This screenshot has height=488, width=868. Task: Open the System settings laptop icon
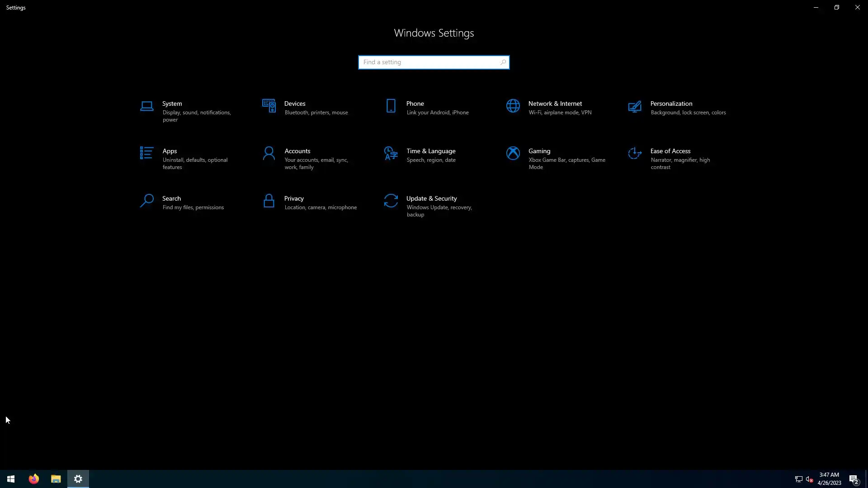click(146, 106)
